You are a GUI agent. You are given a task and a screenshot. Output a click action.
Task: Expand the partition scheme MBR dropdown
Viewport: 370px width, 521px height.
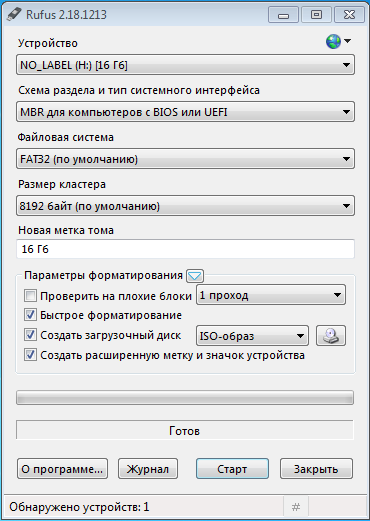185,112
